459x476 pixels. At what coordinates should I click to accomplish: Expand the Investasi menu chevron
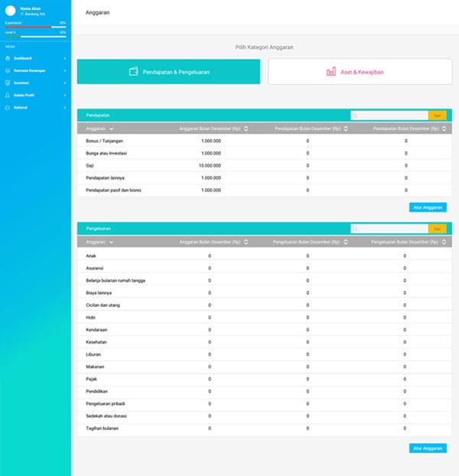(65, 83)
